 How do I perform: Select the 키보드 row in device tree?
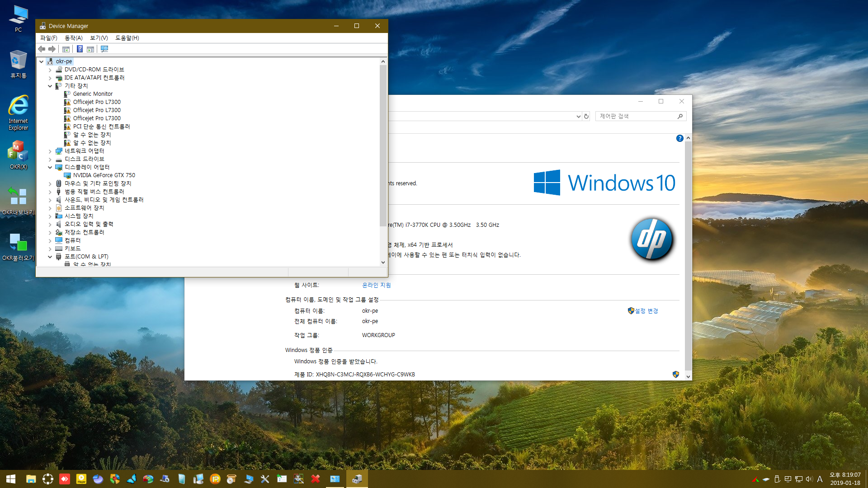(x=72, y=249)
